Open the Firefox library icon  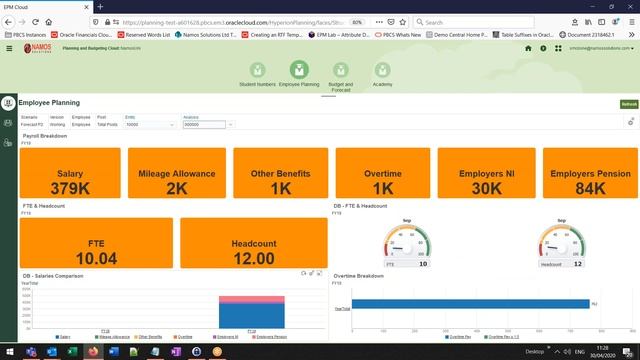[588, 22]
